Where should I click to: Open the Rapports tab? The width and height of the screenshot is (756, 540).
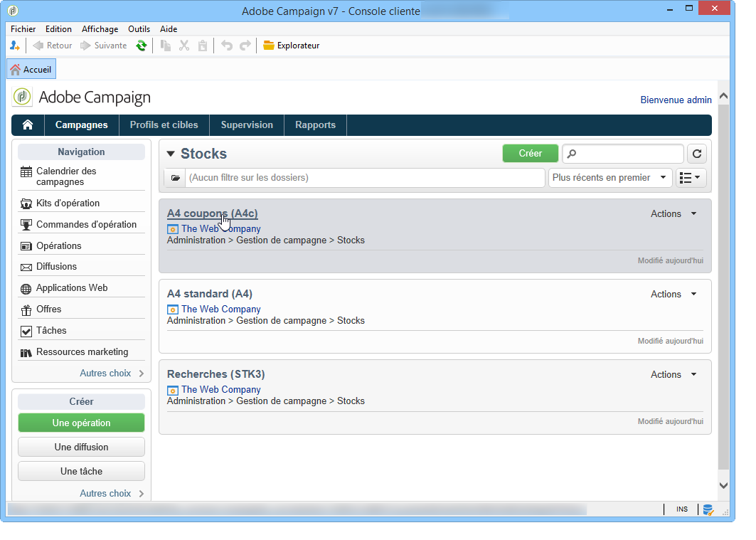coord(315,125)
